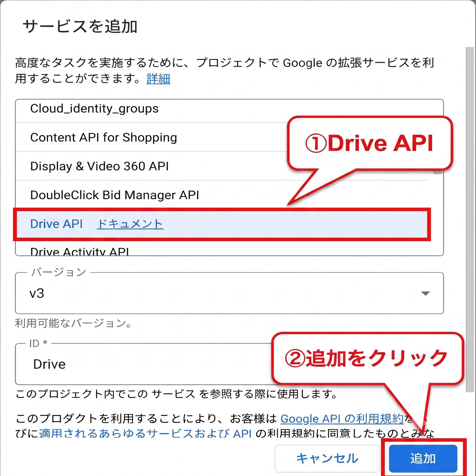Select the Drive API service row
476x476 pixels.
point(222,224)
